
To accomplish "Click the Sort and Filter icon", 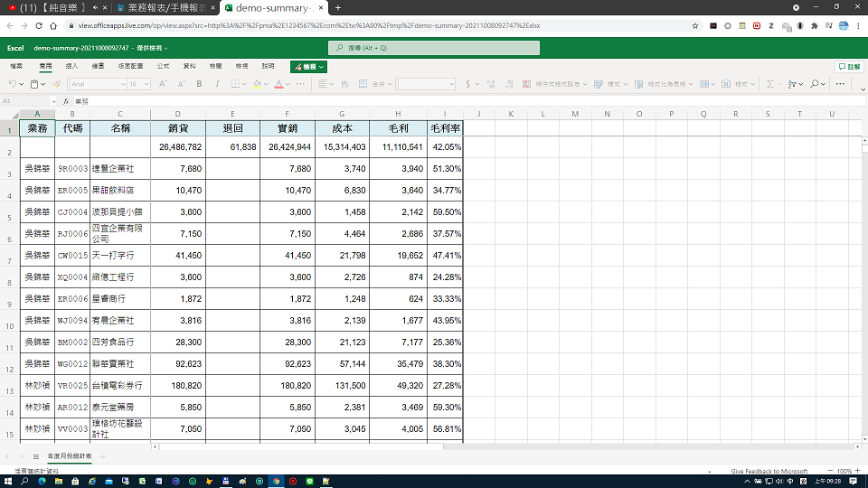I will (x=792, y=84).
